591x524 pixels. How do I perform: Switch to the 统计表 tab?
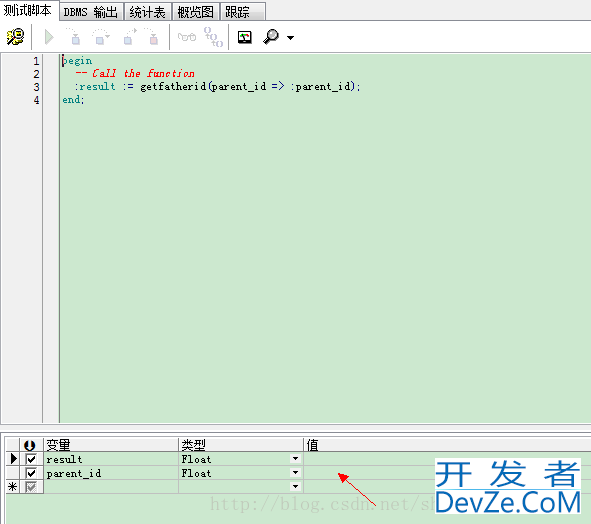[x=147, y=12]
